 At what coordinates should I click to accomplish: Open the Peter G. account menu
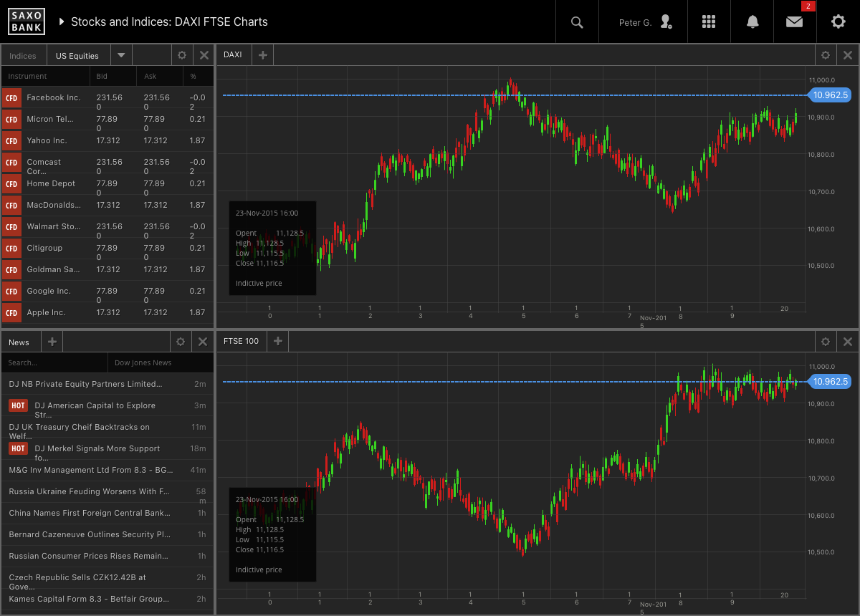pos(644,22)
